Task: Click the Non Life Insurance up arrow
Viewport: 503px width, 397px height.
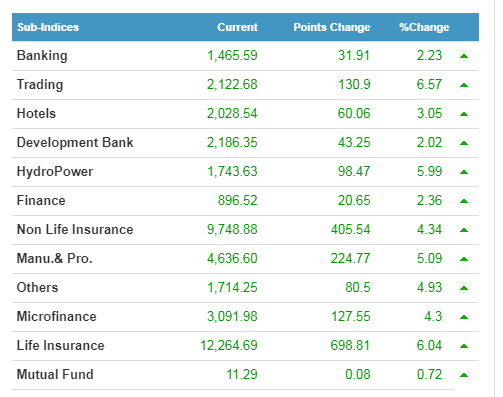Action: click(464, 230)
